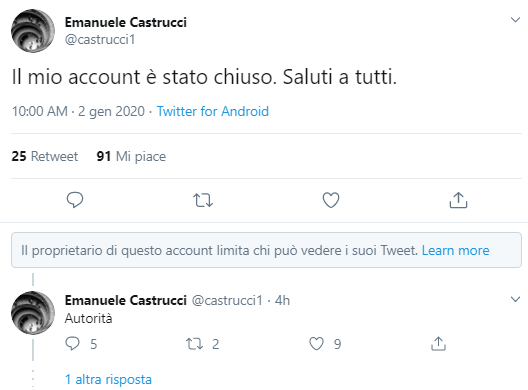Reply to the Autorità tweet
Screen dimensions: 528x390
[72, 344]
